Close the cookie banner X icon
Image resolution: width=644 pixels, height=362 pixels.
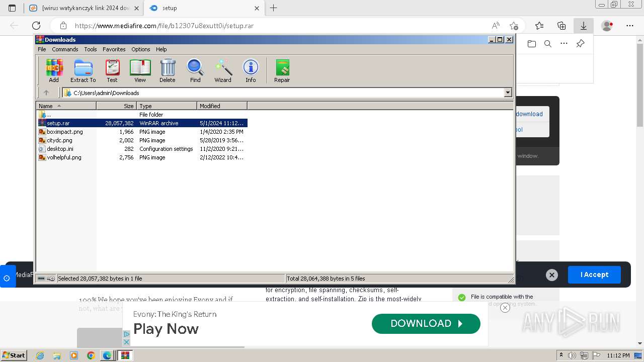tap(552, 275)
